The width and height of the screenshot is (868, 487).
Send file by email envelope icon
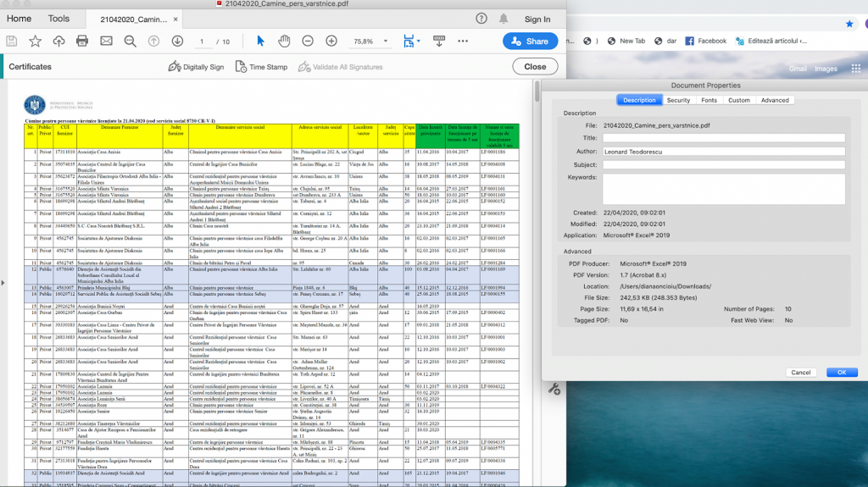[106, 41]
